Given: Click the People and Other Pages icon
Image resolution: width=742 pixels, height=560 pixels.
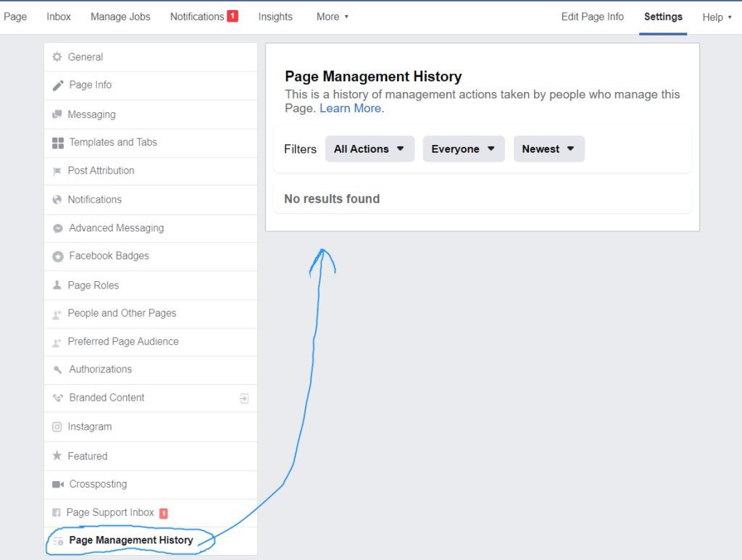Looking at the screenshot, I should pyautogui.click(x=57, y=314).
